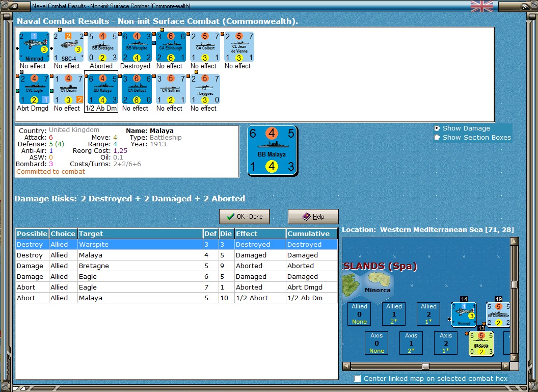Click the Allied 1 section box

[x=394, y=313]
